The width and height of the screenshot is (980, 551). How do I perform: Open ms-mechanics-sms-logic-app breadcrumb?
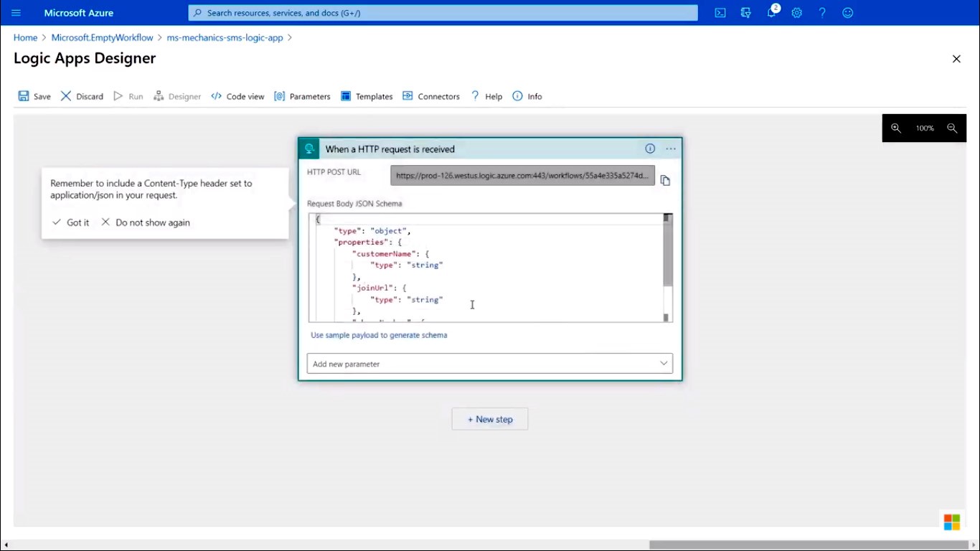pos(225,37)
